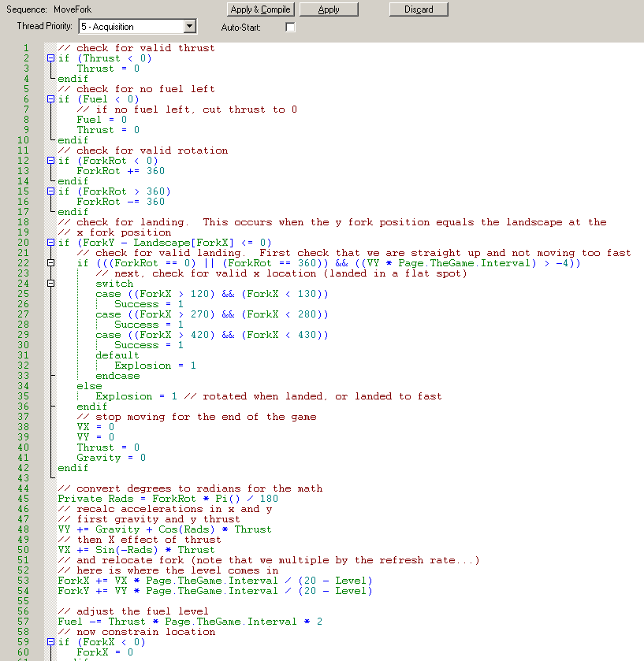644x661 pixels.
Task: Click the '// stop moving for the end of the game' comment
Action: [x=196, y=417]
